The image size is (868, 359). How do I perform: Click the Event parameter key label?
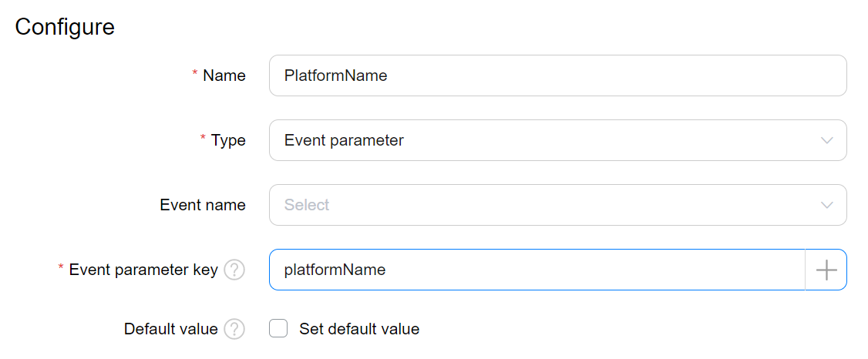[x=143, y=270]
